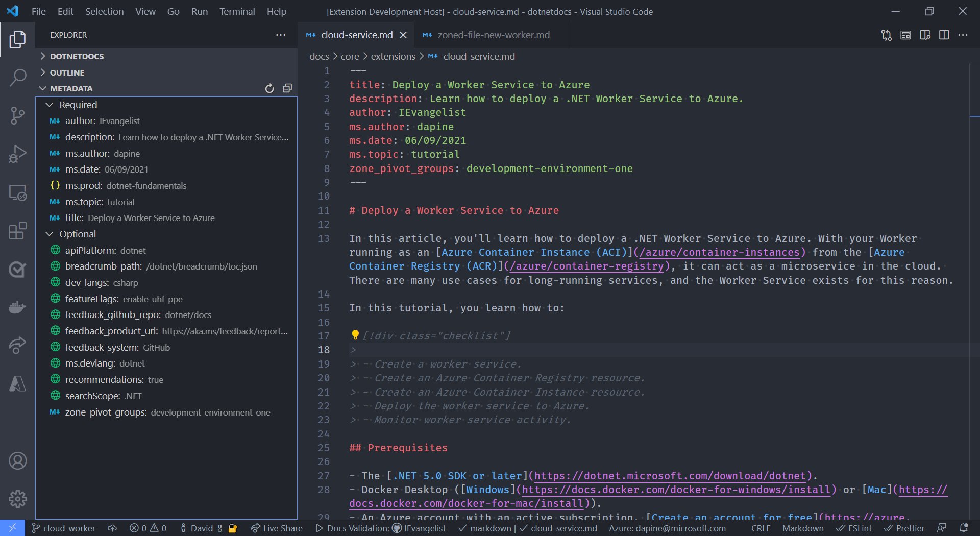
Task: Open the remote window indicator in status bar
Action: coord(12,528)
